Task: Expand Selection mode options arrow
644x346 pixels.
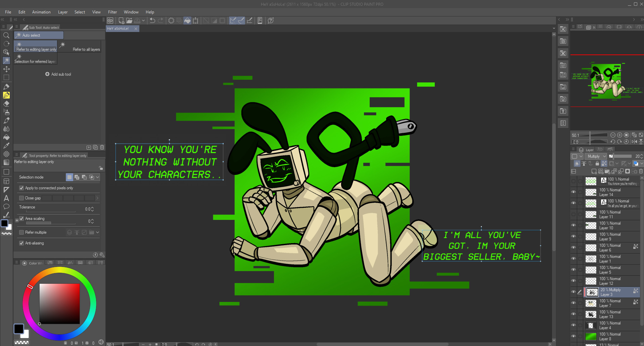Action: tap(98, 177)
